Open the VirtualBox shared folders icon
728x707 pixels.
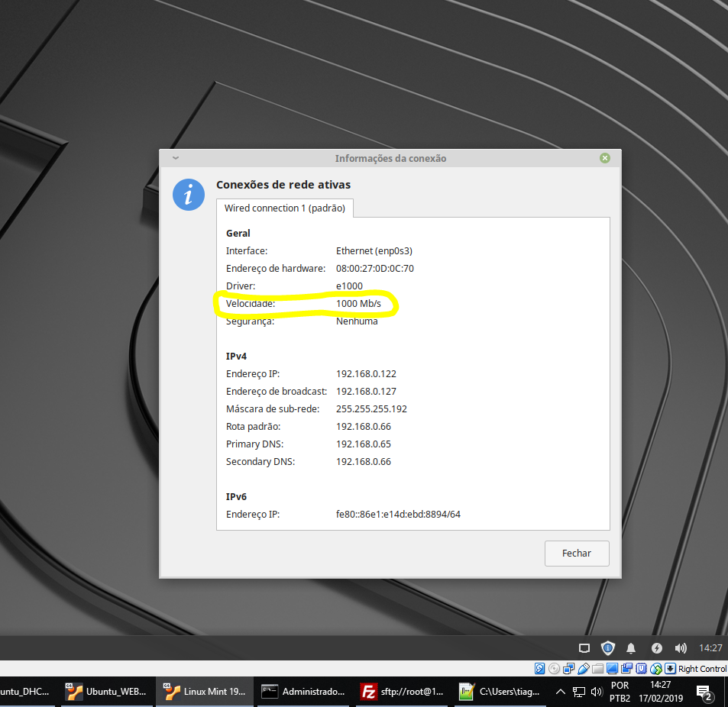(598, 669)
